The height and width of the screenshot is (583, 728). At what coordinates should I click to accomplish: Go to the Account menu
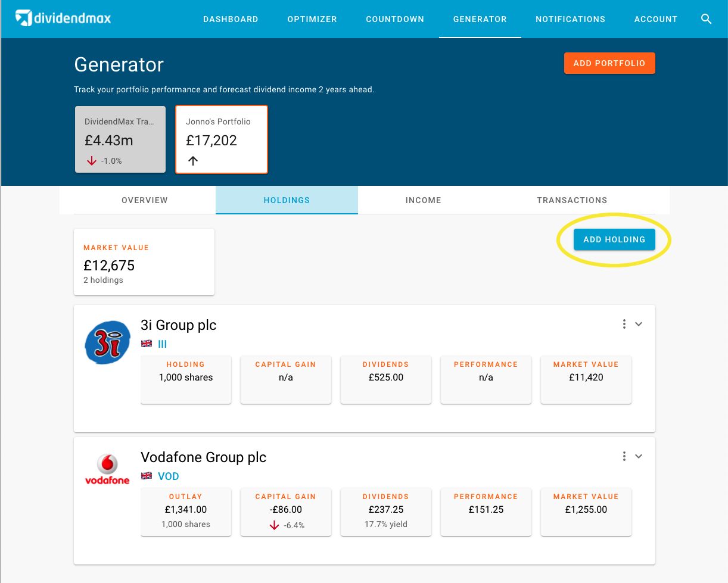(x=656, y=19)
